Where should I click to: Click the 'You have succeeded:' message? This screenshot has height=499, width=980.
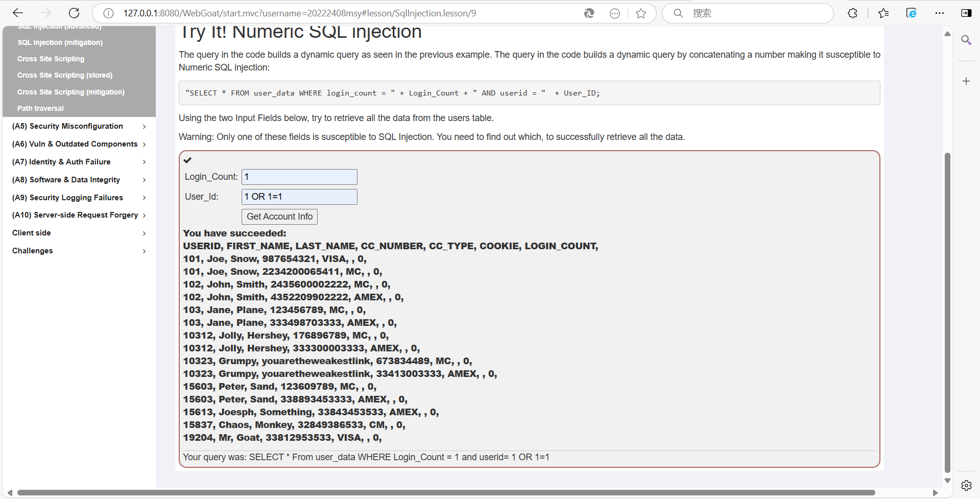click(235, 233)
